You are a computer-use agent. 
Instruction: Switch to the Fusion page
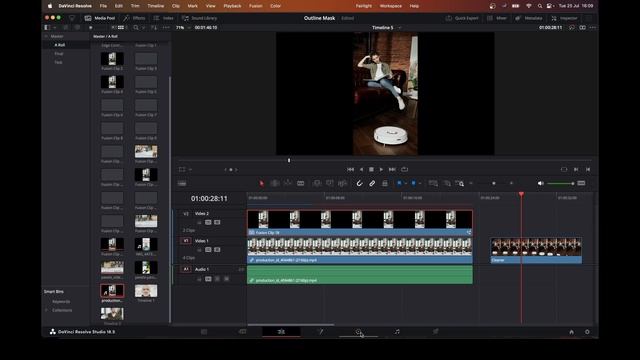point(320,332)
